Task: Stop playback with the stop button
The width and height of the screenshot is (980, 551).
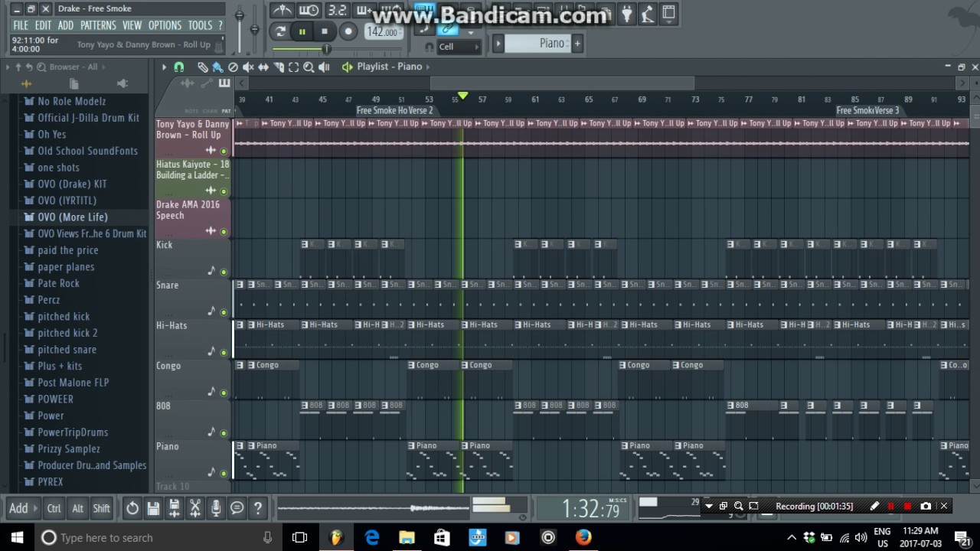Action: (x=325, y=31)
